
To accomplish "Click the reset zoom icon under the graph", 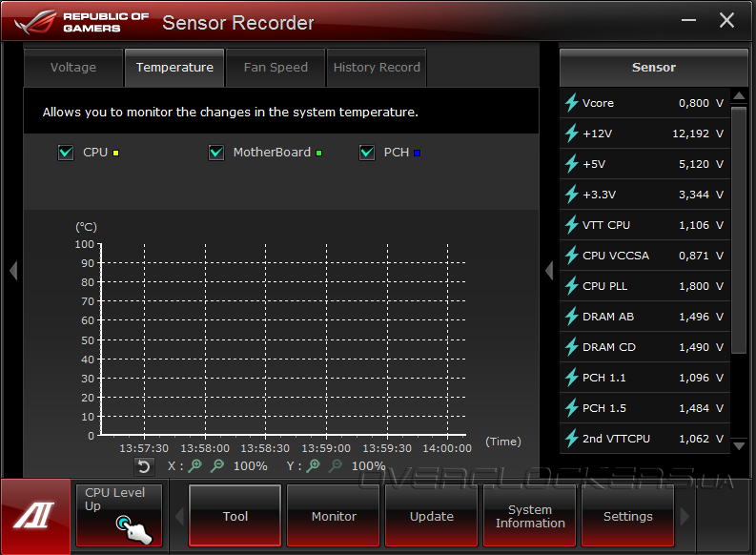I will pos(144,466).
